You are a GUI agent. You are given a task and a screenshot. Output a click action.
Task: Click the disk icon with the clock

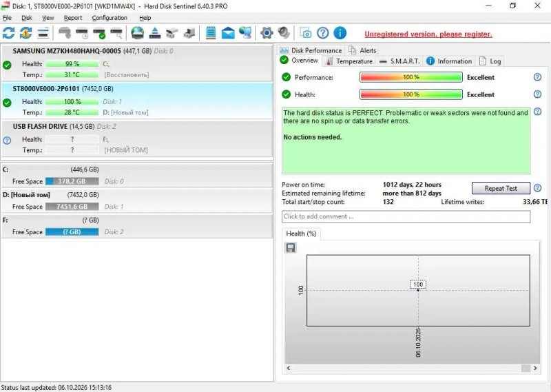82,33
